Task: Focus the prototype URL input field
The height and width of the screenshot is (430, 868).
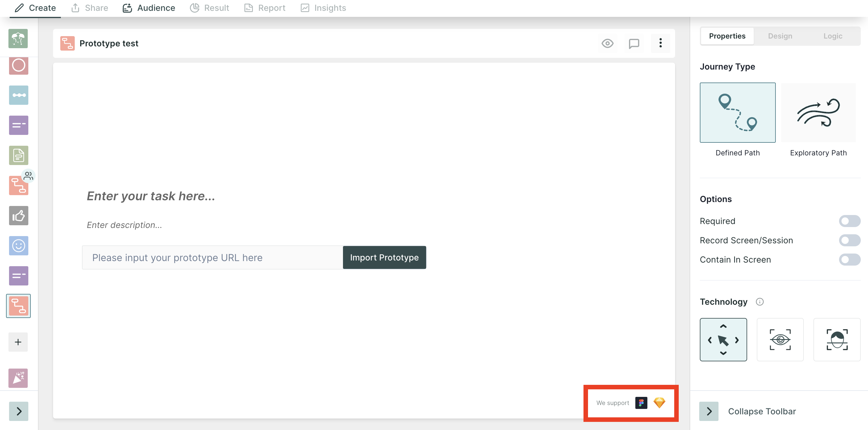Action: coord(212,257)
